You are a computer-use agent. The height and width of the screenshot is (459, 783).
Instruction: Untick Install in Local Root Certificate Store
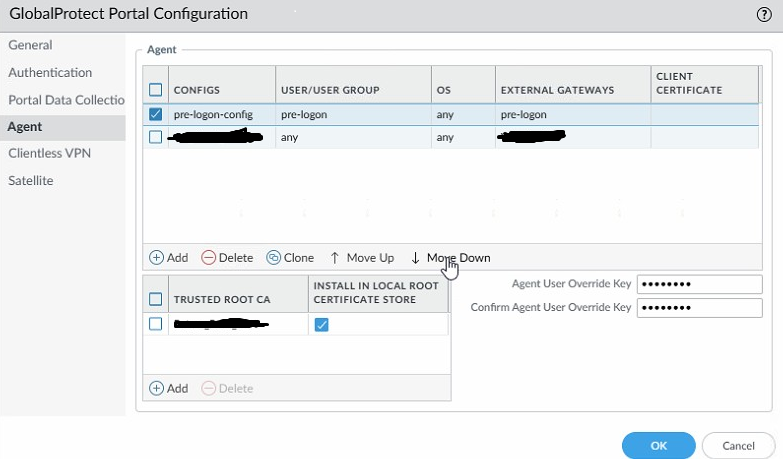point(322,325)
